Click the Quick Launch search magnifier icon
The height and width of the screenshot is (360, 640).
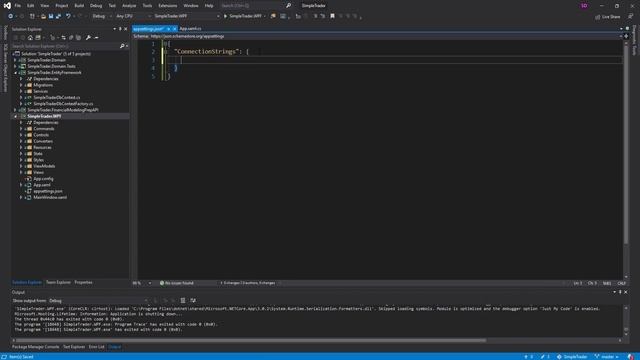click(x=288, y=6)
